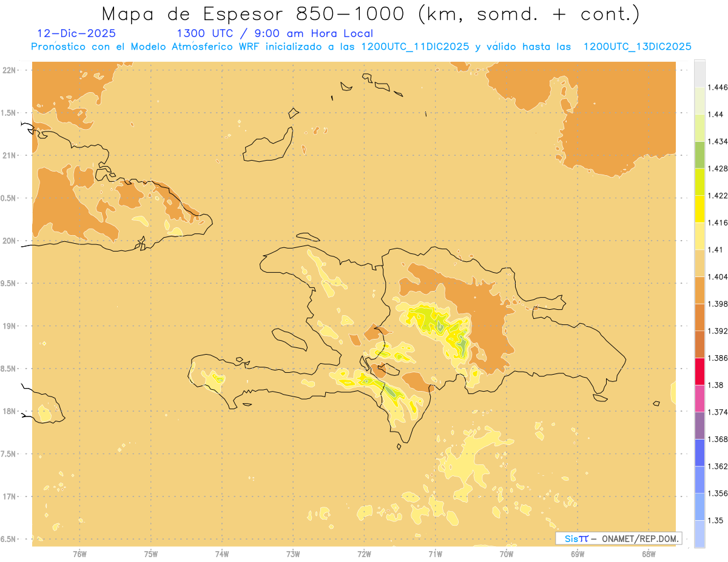Click the colorbar value '1.368'
Viewport: 728px width, 562px height.
click(x=718, y=439)
